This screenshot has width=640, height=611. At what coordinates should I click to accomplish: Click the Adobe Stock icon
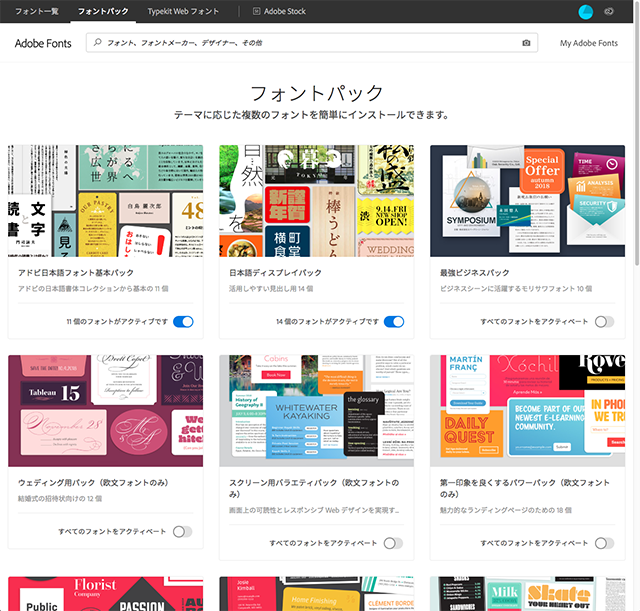pyautogui.click(x=256, y=11)
